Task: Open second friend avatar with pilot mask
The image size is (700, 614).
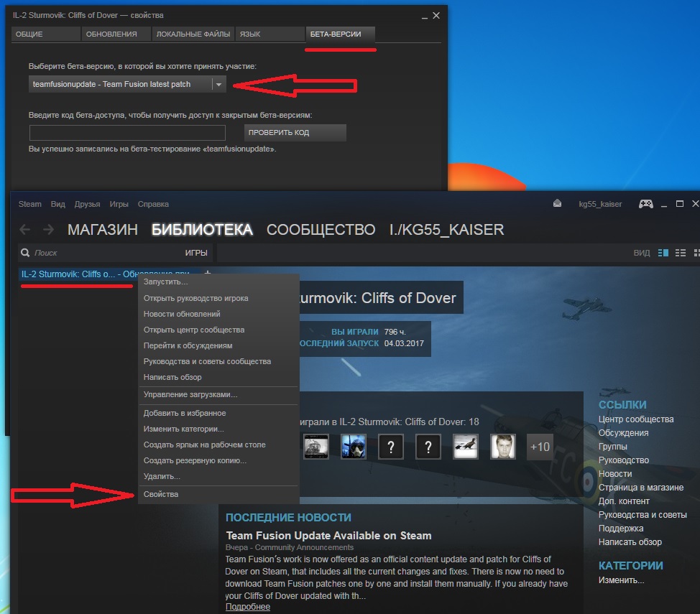Action: [x=354, y=446]
